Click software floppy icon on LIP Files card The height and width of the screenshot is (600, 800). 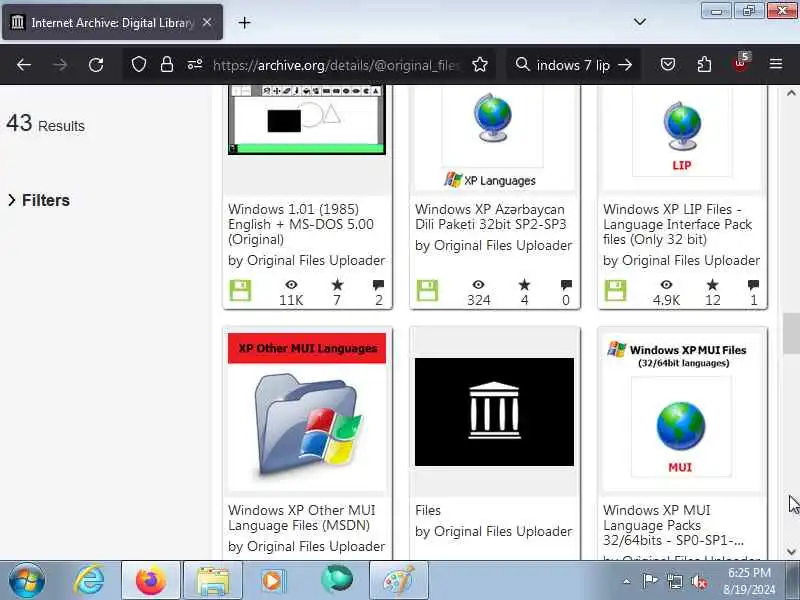[x=615, y=291]
